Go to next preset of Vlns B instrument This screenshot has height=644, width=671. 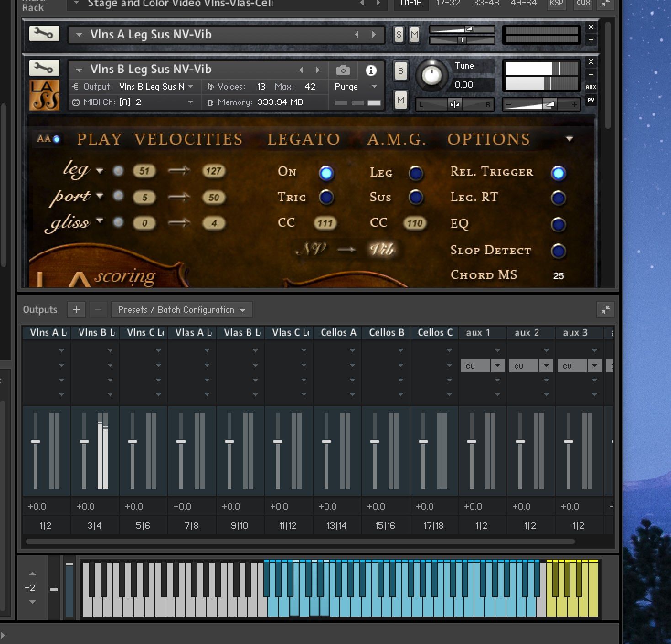coord(318,70)
